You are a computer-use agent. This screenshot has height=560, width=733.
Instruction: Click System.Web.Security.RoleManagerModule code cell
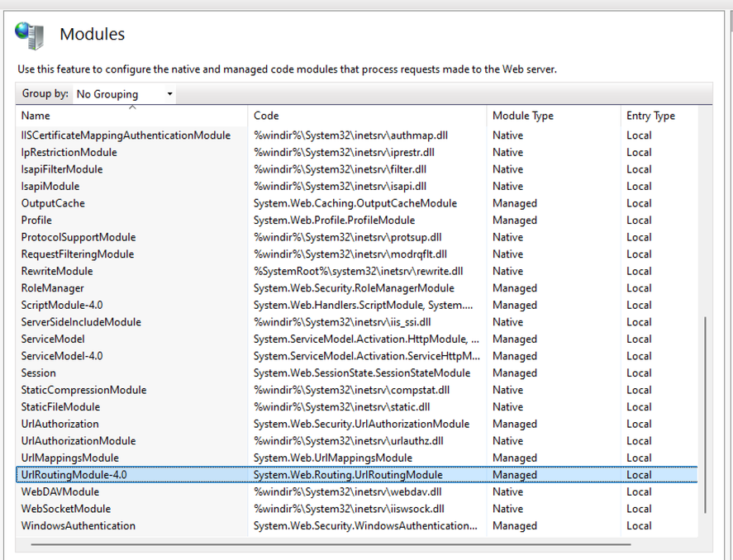click(354, 288)
